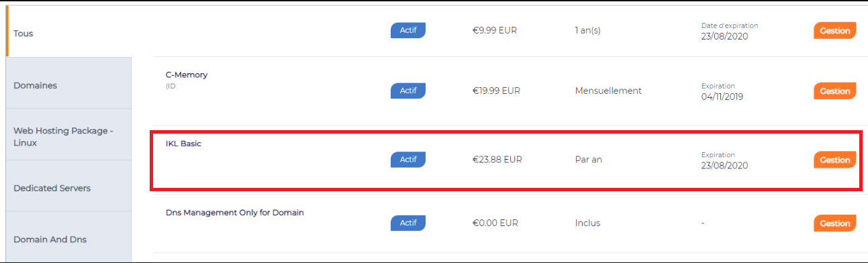Open the Domaines sidebar category
The height and width of the screenshot is (263, 868).
point(68,83)
